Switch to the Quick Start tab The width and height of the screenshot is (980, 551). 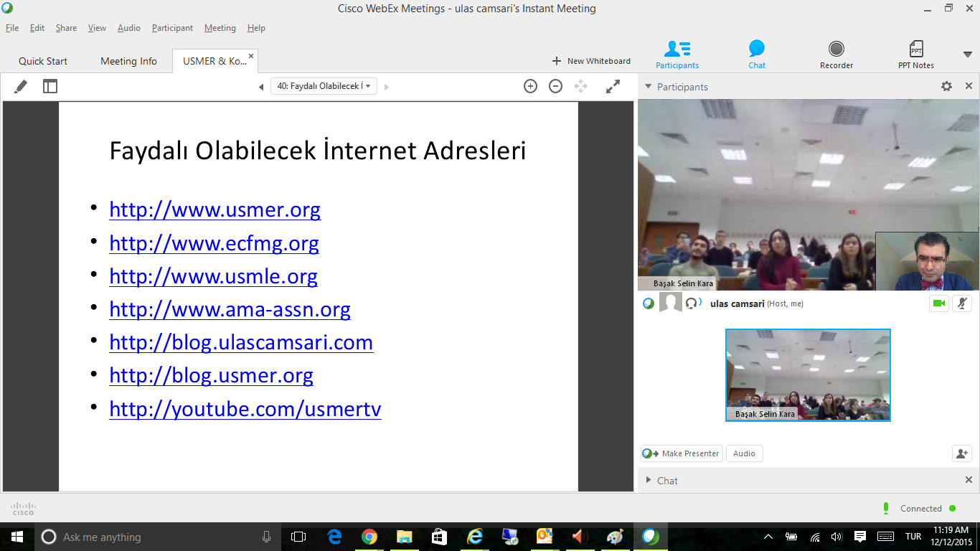point(43,61)
